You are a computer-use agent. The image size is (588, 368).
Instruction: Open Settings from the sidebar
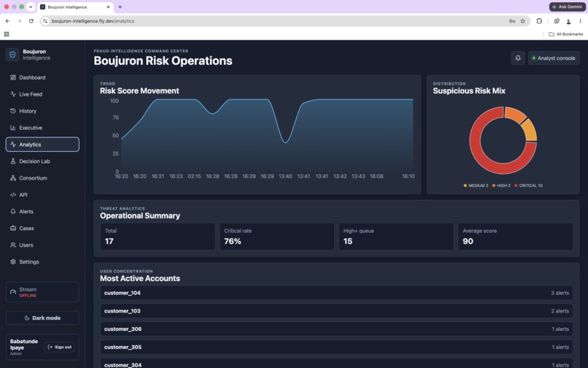[42, 261]
